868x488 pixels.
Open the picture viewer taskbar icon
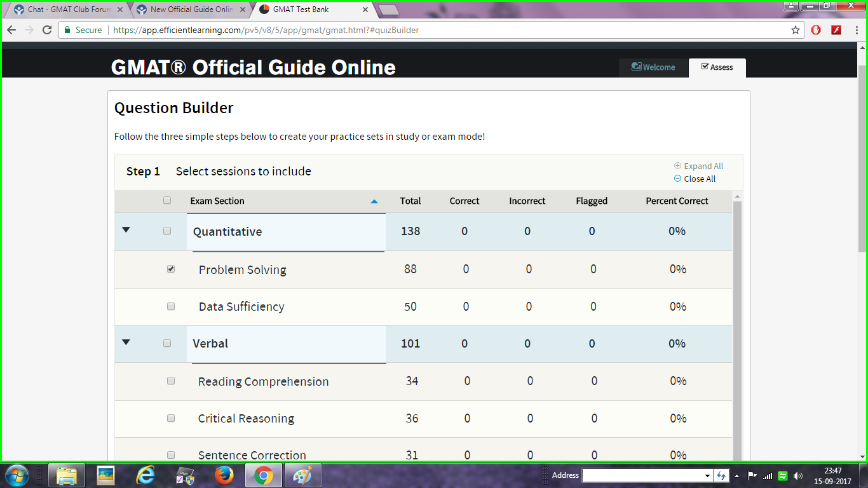pyautogui.click(x=105, y=475)
